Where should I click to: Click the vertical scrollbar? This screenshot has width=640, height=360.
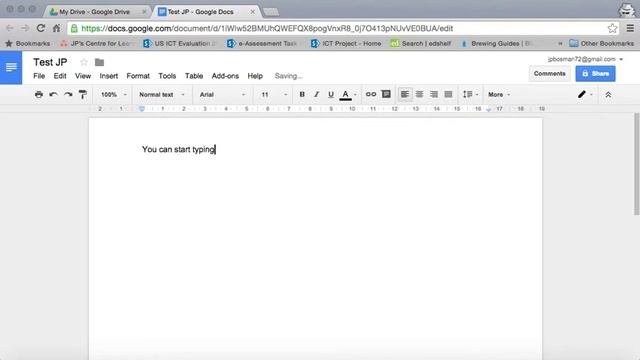click(636, 164)
